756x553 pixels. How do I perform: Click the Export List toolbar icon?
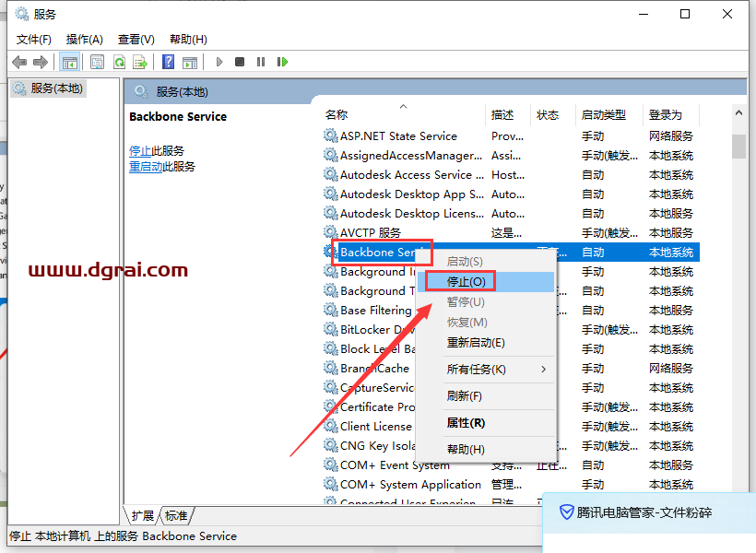(140, 62)
